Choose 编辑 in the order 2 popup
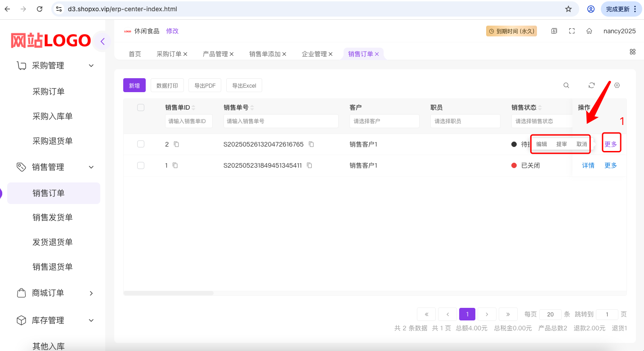The height and width of the screenshot is (351, 644). coord(541,144)
